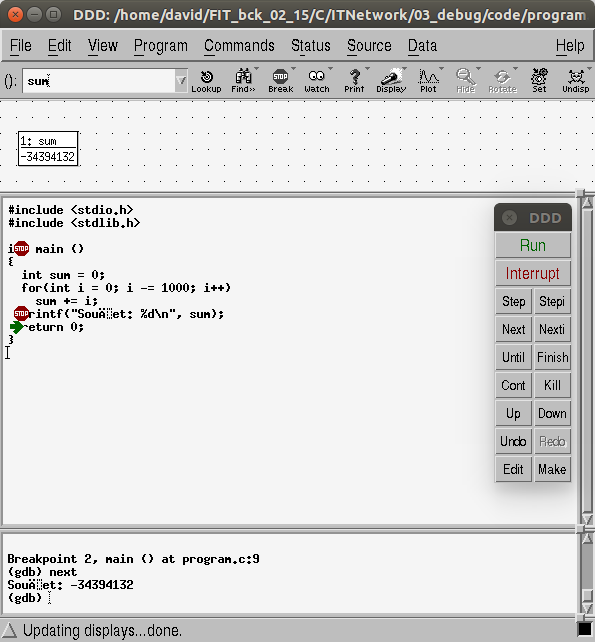Image resolution: width=595 pixels, height=642 pixels.
Task: Click the Nexti button
Action: click(x=552, y=329)
